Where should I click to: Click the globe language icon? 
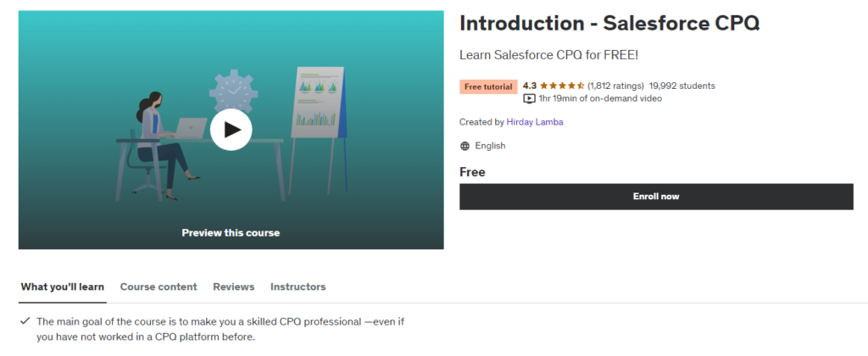click(x=465, y=146)
